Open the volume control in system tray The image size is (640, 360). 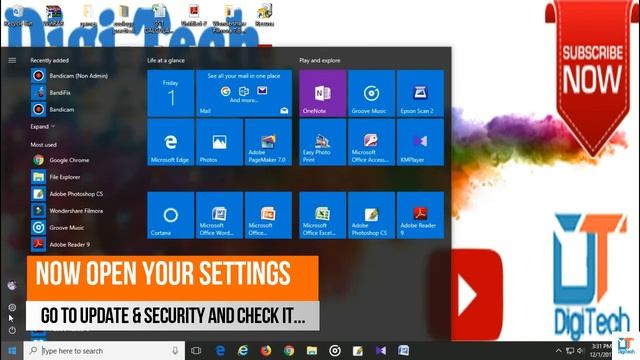point(580,351)
